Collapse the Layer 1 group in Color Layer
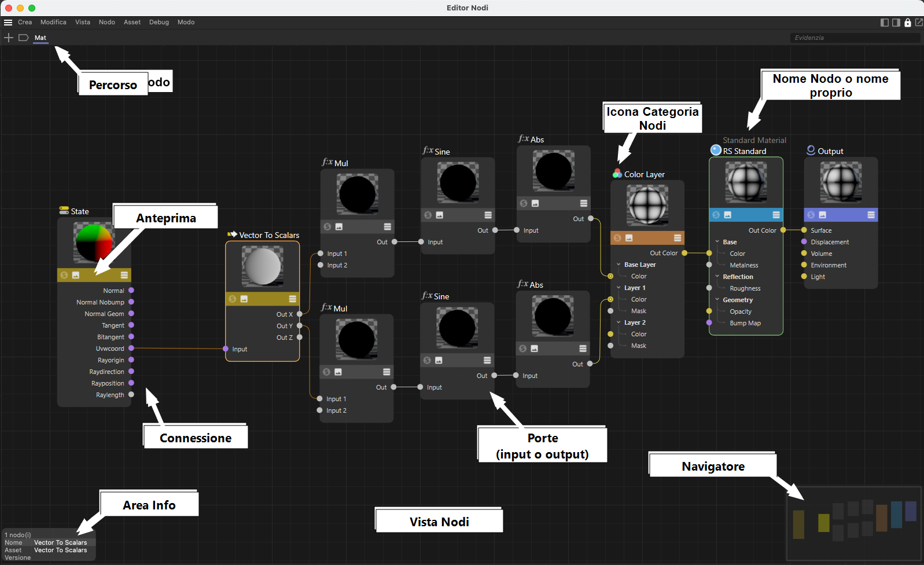The image size is (924, 565). point(619,288)
